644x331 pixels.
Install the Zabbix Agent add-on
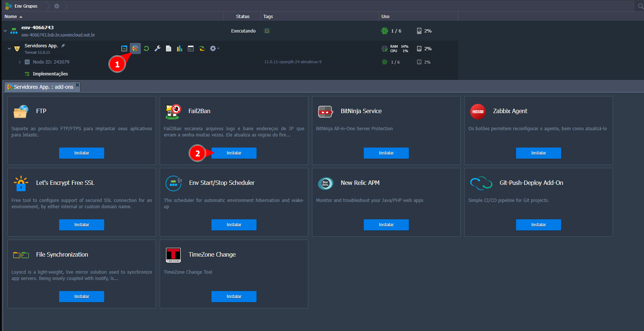pos(538,153)
